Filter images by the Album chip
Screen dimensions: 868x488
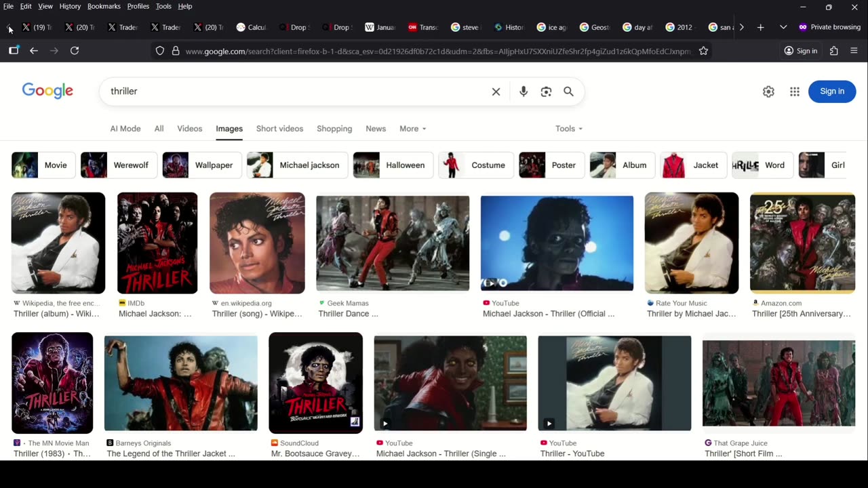(x=623, y=165)
